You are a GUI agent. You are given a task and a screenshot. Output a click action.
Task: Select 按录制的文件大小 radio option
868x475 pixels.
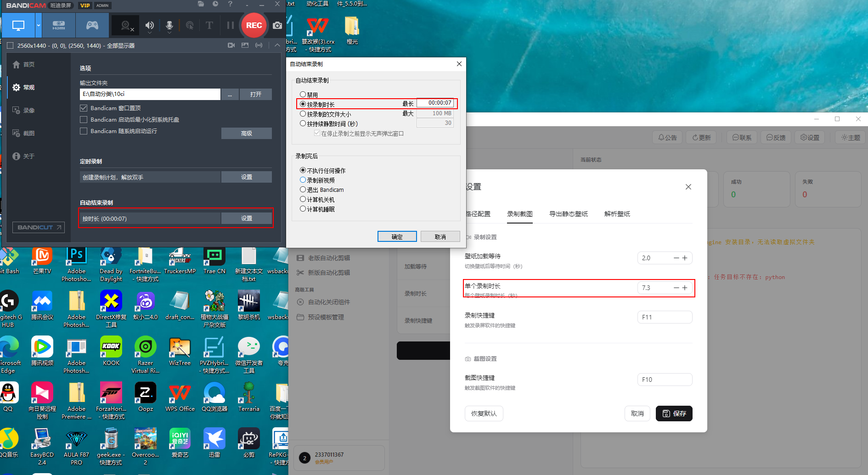coord(303,114)
